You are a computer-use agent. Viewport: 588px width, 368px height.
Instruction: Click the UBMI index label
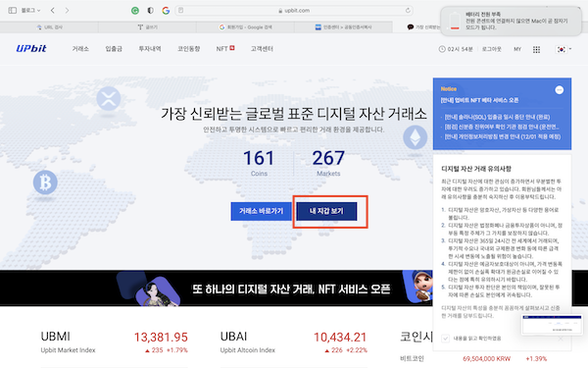[x=56, y=337]
